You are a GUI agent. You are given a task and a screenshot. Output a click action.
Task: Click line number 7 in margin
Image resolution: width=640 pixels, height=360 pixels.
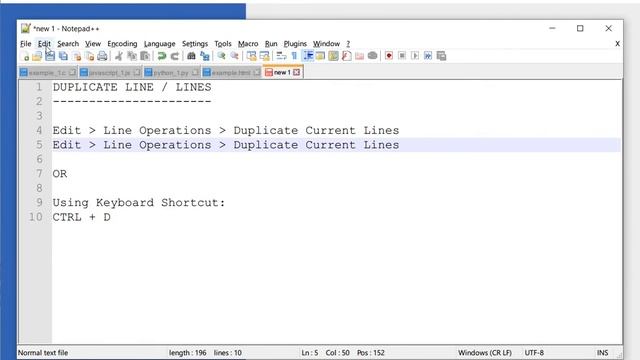(39, 174)
